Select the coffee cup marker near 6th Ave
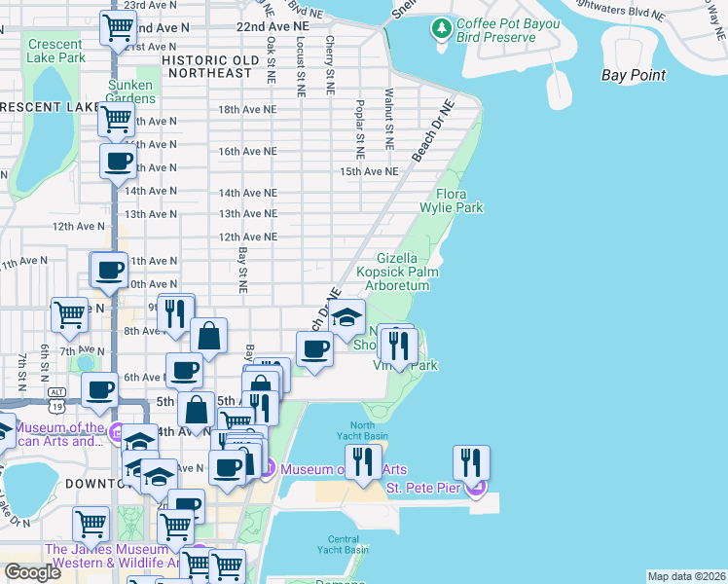Screen dimensions: 728x584 click(184, 374)
